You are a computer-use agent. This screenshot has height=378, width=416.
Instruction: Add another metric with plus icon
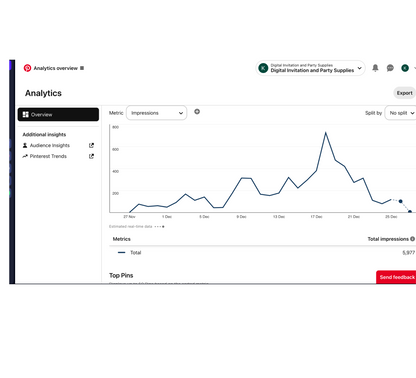pos(197,112)
